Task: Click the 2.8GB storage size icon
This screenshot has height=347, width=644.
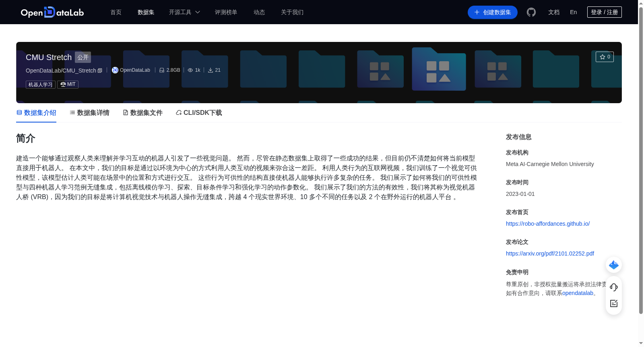Action: [162, 70]
